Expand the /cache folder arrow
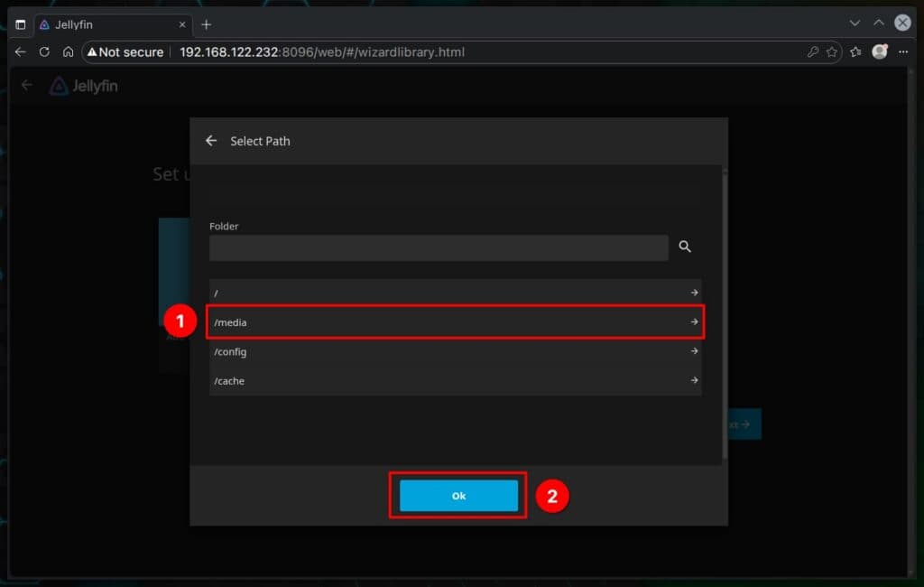 click(694, 380)
